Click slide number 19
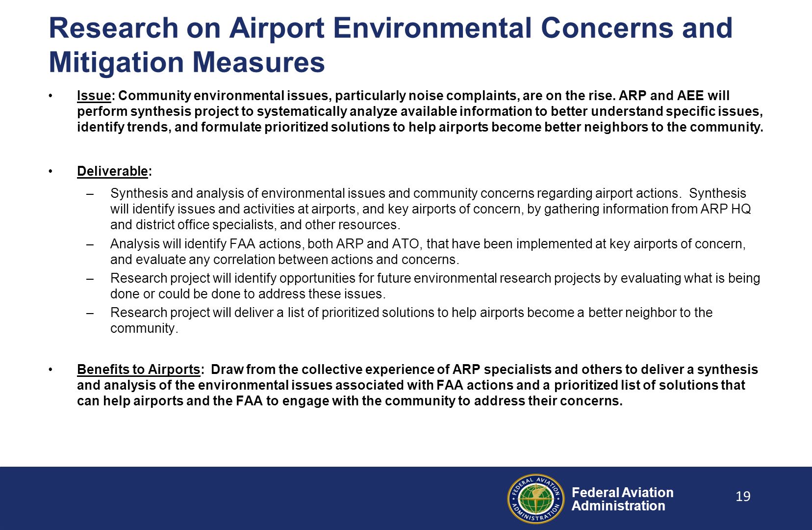 [x=743, y=497]
